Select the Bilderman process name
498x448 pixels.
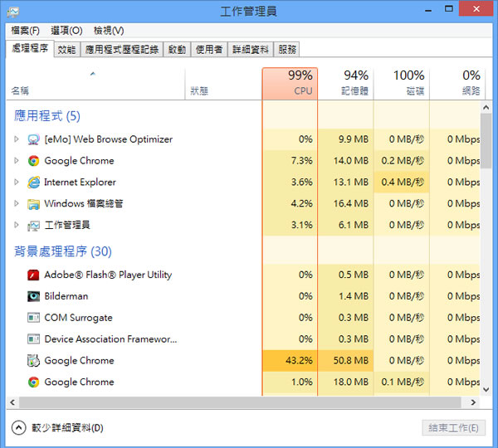click(x=66, y=296)
